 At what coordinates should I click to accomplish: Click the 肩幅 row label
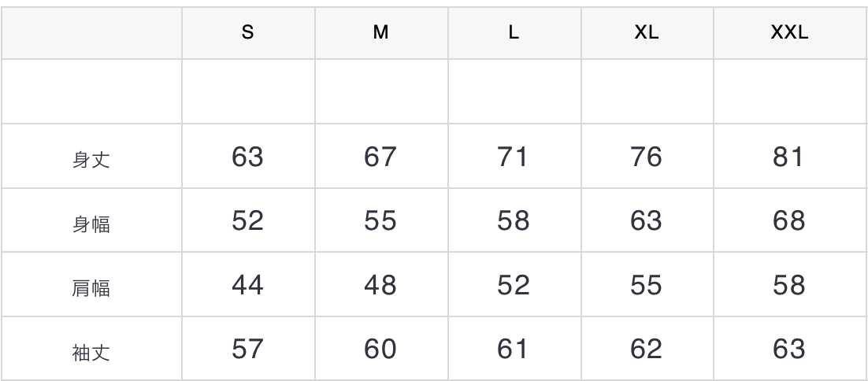[91, 288]
